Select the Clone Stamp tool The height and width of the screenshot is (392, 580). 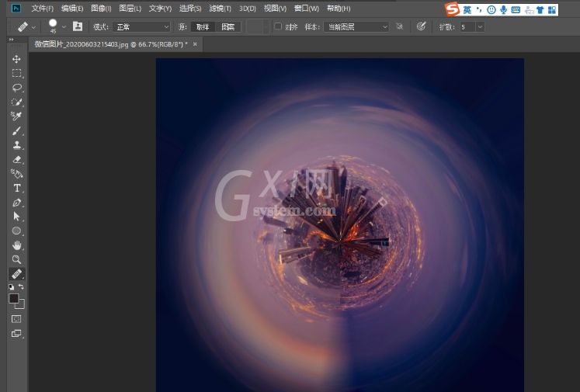click(16, 145)
